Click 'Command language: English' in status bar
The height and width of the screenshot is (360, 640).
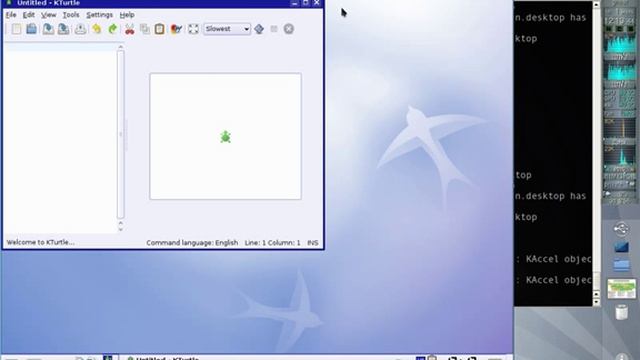pos(192,243)
